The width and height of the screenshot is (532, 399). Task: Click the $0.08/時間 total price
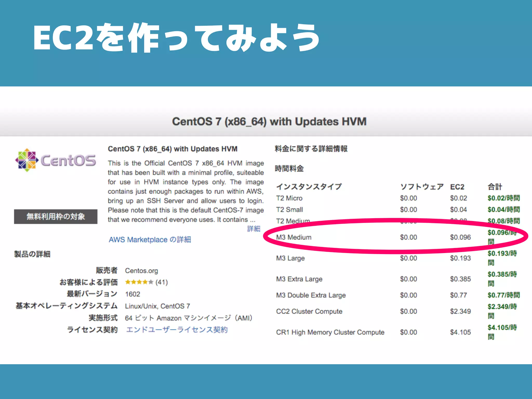tap(504, 221)
